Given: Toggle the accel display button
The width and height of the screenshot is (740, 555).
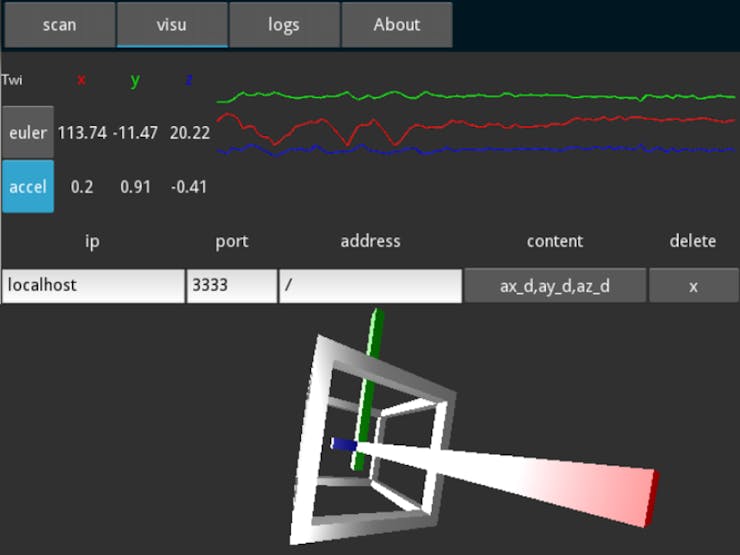Looking at the screenshot, I should click(x=28, y=186).
